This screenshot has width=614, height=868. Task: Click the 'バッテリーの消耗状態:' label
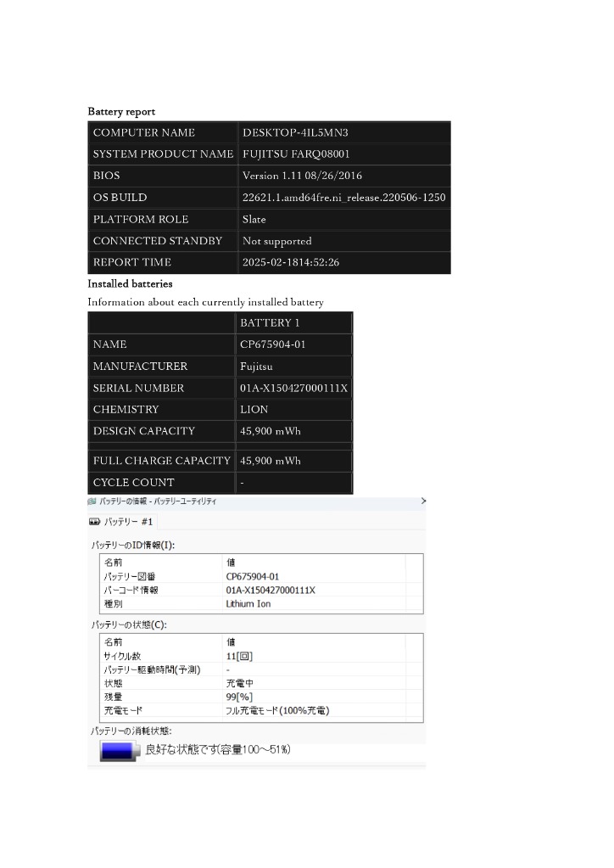131,731
